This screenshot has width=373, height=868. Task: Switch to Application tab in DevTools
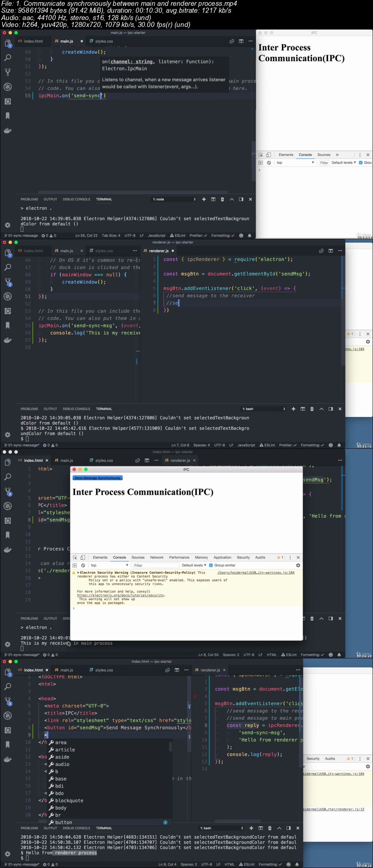(x=222, y=557)
